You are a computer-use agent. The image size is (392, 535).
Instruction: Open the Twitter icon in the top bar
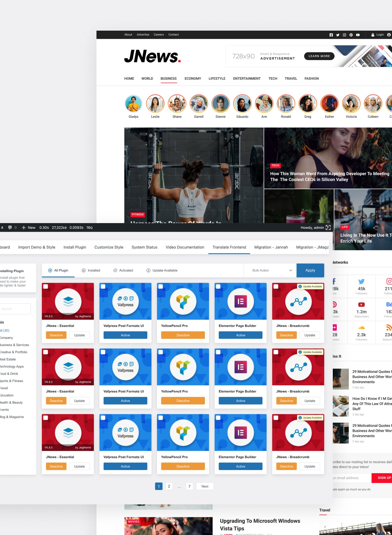pos(338,35)
